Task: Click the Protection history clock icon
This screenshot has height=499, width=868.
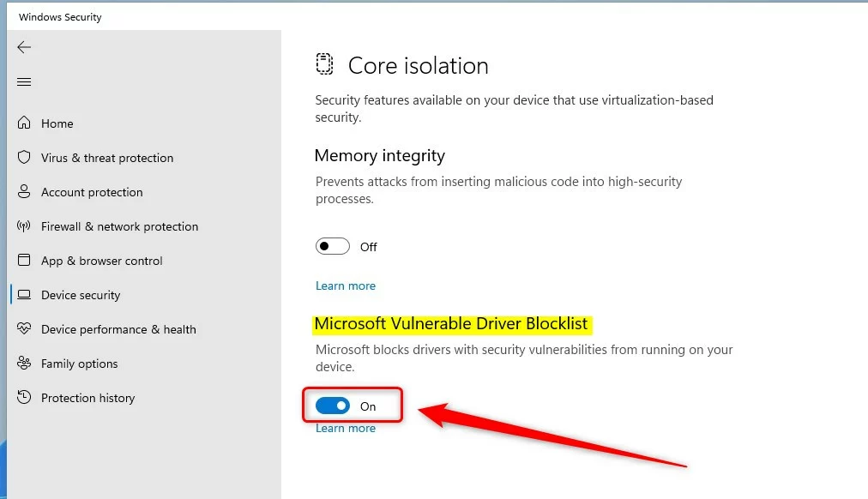Action: (x=24, y=397)
